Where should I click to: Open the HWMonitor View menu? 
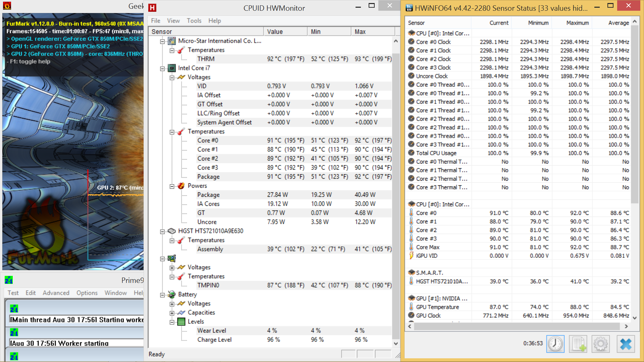click(173, 21)
